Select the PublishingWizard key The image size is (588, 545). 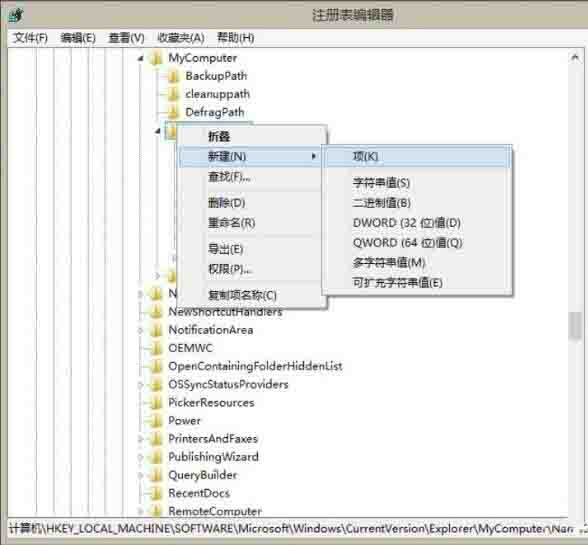213,457
